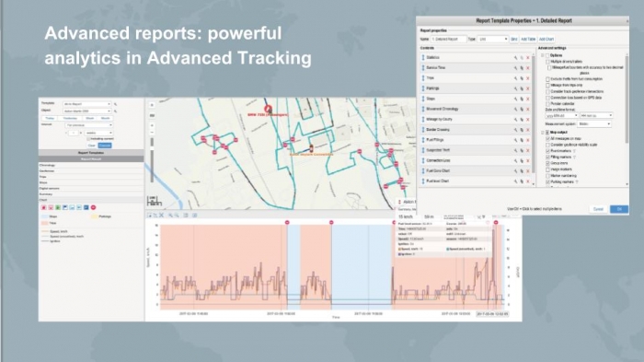
Task: Open the Report Templates panel header
Action: [91, 153]
